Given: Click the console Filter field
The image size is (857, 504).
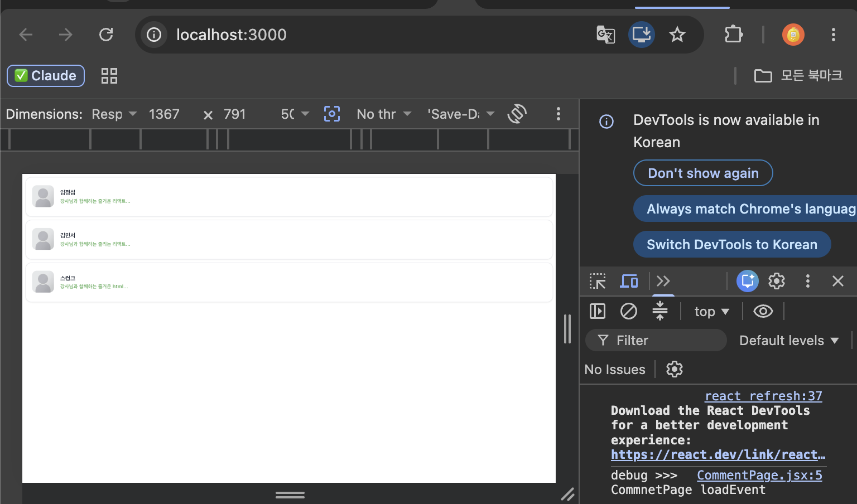Looking at the screenshot, I should coord(656,340).
